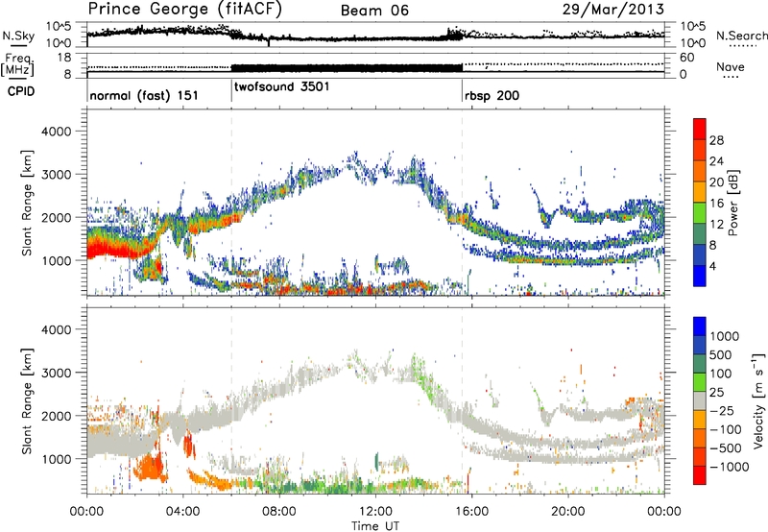768x532 pixels.
Task: Click the "CPID" row label
Action: click(21, 91)
